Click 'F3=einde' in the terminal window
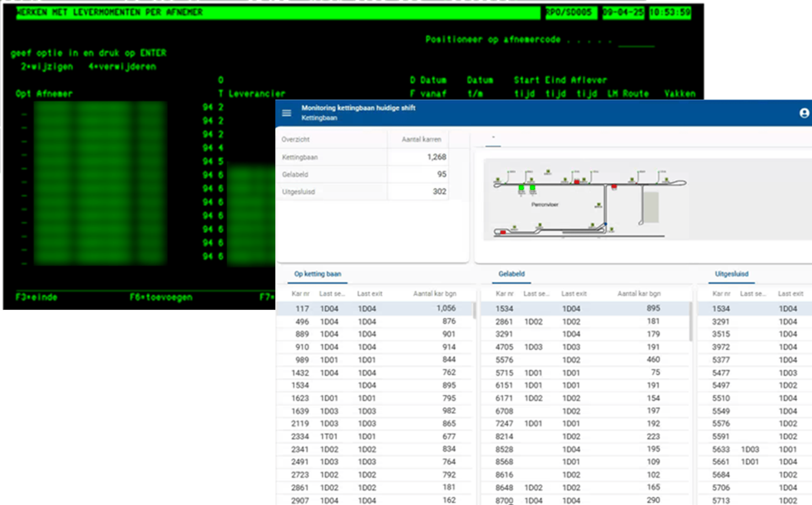This screenshot has height=505, width=812. pyautogui.click(x=37, y=297)
